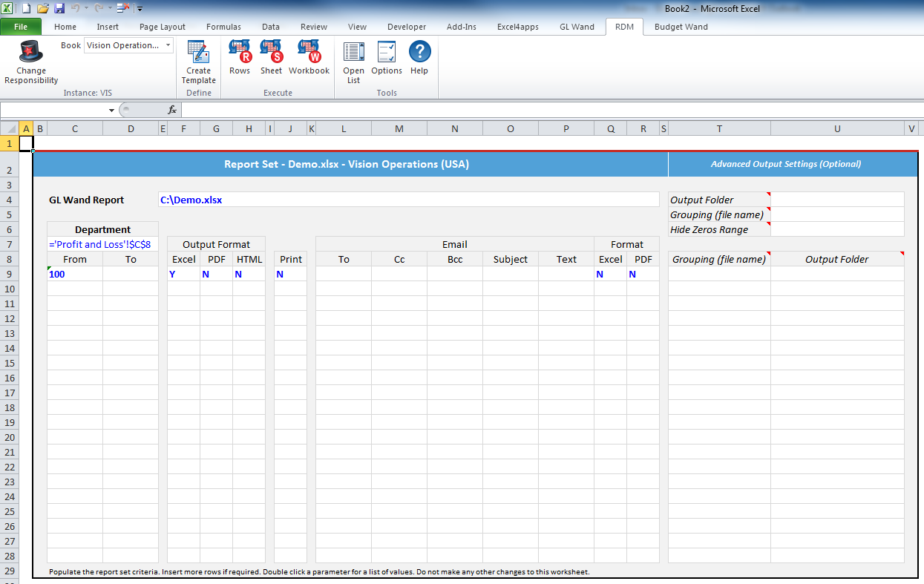Click the Print N value cell
The height and width of the screenshot is (584, 924).
(x=290, y=274)
